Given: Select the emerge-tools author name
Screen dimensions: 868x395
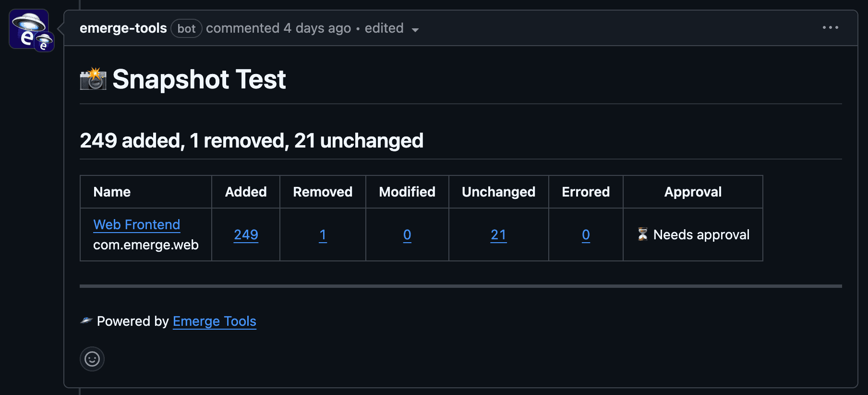Looking at the screenshot, I should [x=123, y=28].
